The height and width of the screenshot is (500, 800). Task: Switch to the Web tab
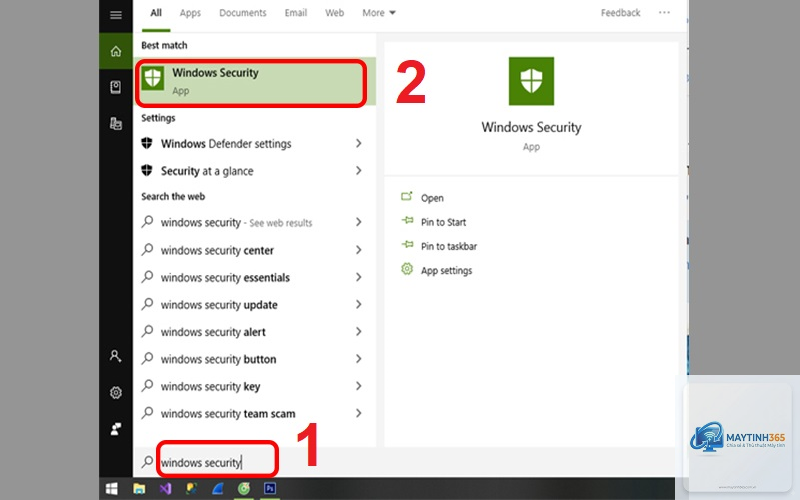click(x=335, y=13)
